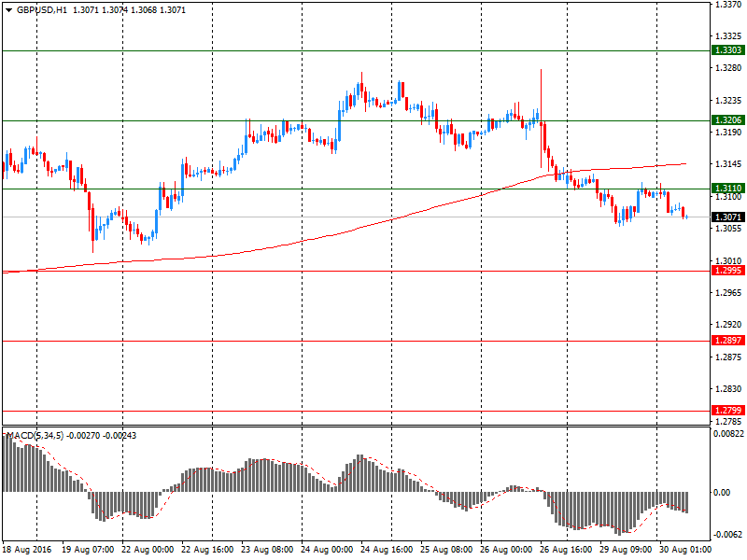This screenshot has height=560, width=747.
Task: Click the 1.2920 price scale value
Action: coord(728,325)
